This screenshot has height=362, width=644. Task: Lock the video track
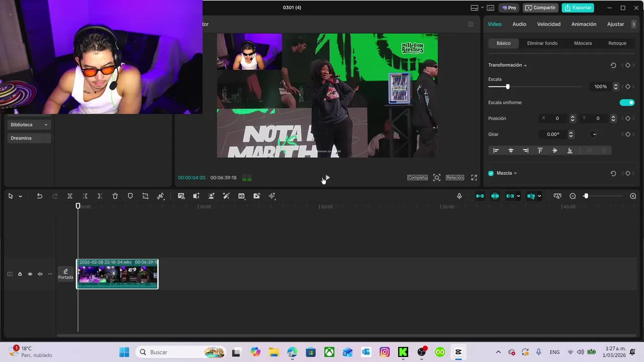tap(20, 274)
